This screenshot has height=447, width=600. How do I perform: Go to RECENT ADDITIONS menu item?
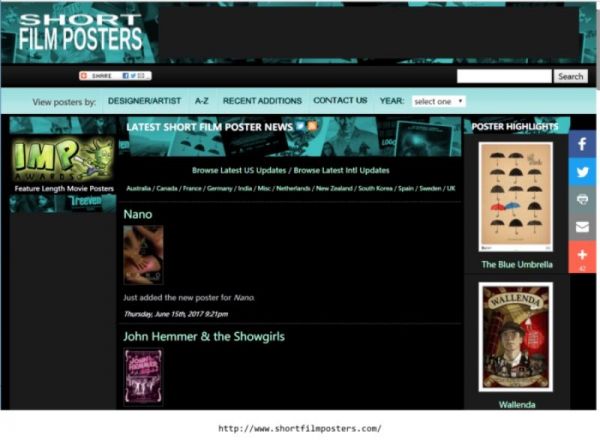[262, 101]
